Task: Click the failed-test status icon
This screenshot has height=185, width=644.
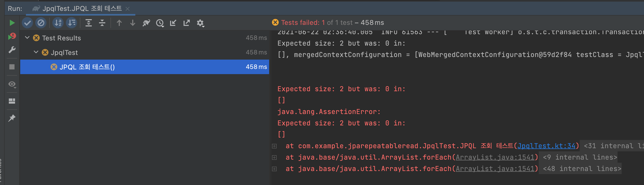Action: click(275, 23)
